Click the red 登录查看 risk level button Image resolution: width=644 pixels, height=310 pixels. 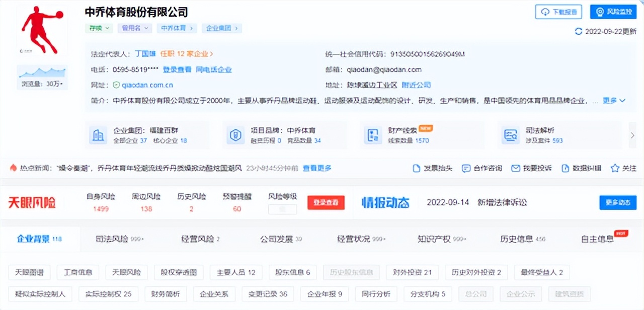(326, 202)
